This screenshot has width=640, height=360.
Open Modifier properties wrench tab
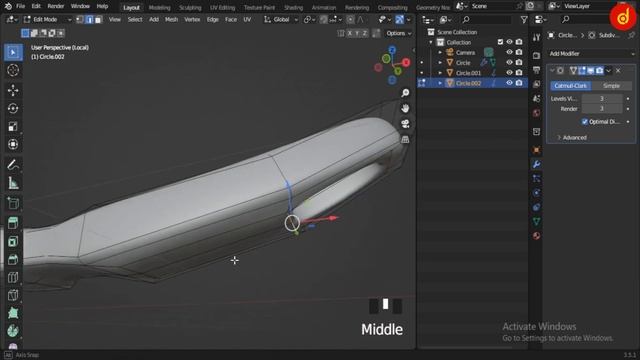coord(536,164)
